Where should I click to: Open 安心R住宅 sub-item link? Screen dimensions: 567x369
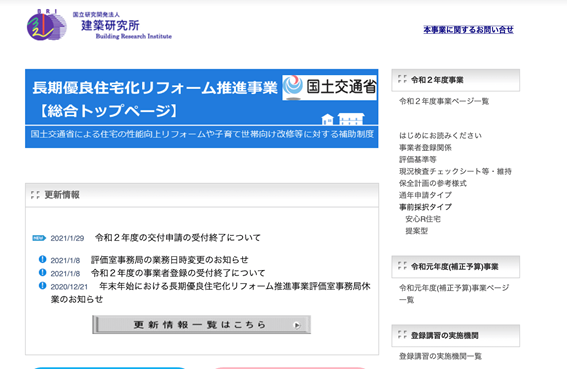[x=423, y=219]
